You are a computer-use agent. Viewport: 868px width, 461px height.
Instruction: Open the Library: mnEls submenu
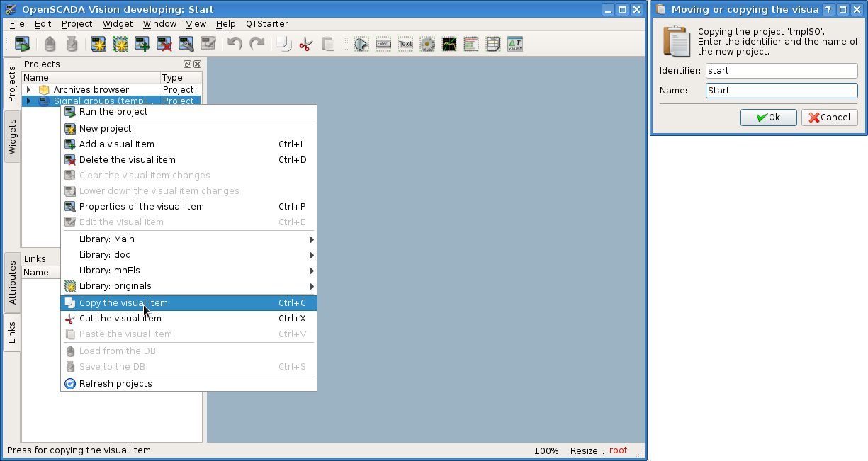(188, 271)
